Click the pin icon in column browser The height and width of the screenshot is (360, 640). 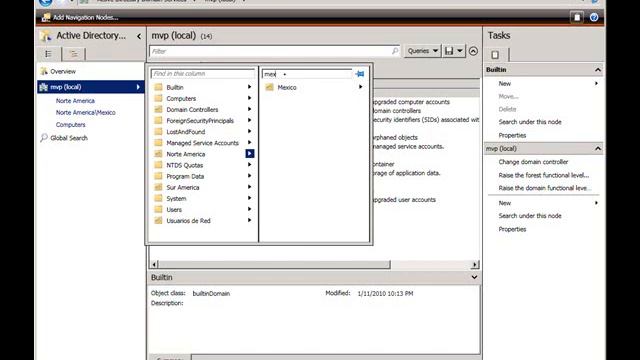point(360,74)
